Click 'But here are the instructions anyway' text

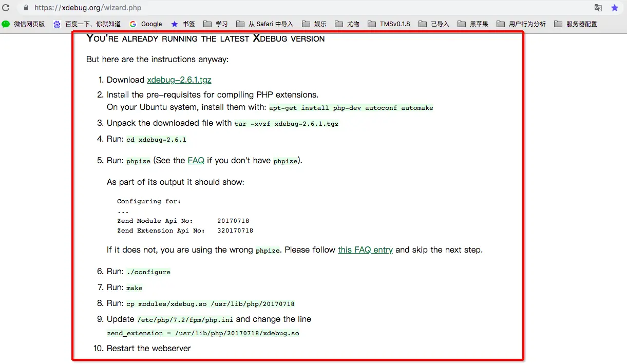tap(157, 59)
